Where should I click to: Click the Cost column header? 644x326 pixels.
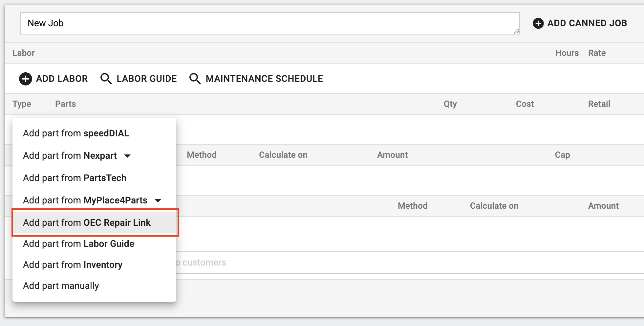(525, 104)
